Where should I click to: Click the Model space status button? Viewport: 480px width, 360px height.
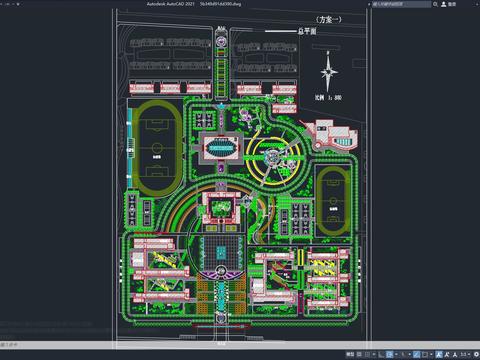tap(350, 354)
